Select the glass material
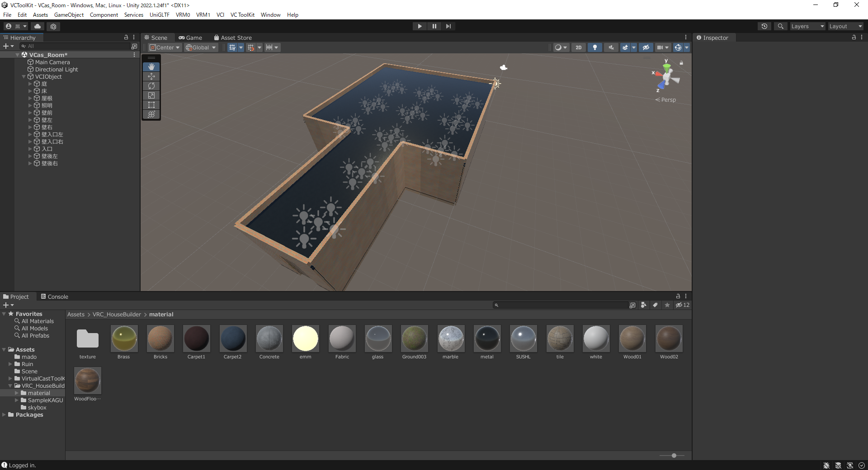Image resolution: width=868 pixels, height=470 pixels. [x=378, y=342]
